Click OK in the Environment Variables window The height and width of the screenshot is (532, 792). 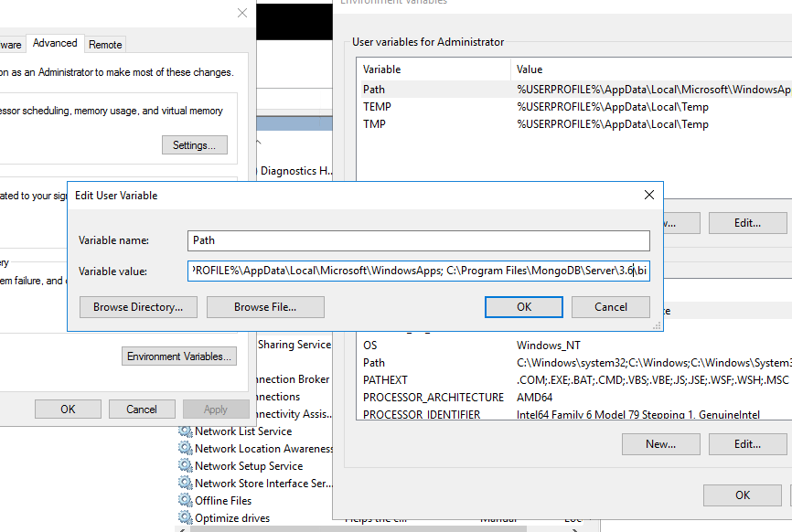[743, 495]
